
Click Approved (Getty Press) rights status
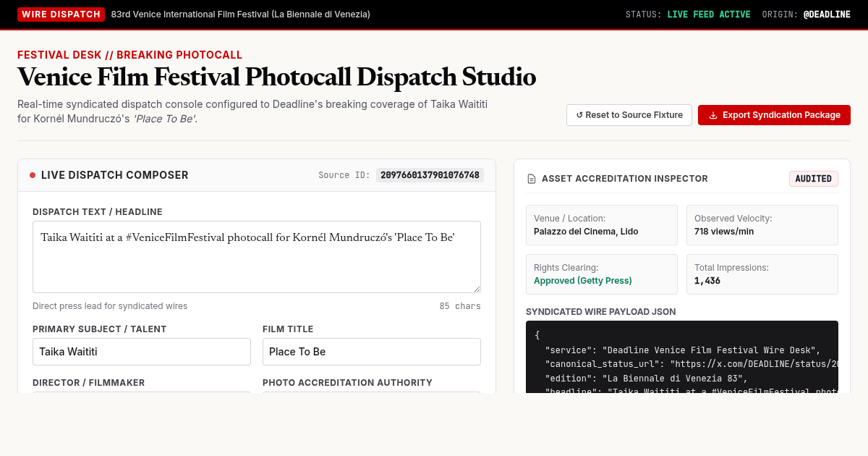pyautogui.click(x=583, y=281)
